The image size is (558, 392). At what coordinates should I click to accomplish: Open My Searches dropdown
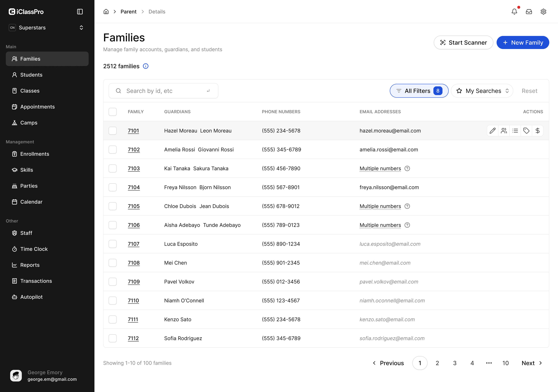(482, 91)
